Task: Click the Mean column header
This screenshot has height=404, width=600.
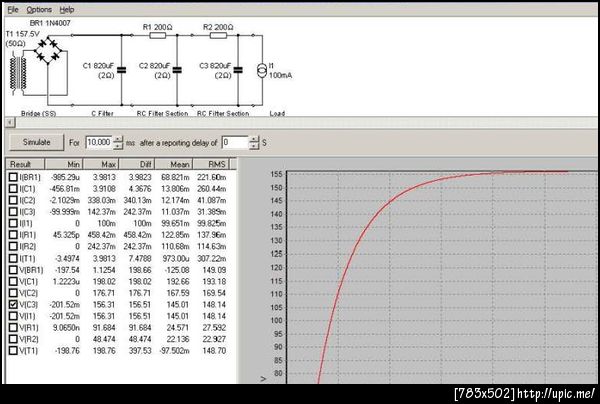Action: tap(174, 164)
